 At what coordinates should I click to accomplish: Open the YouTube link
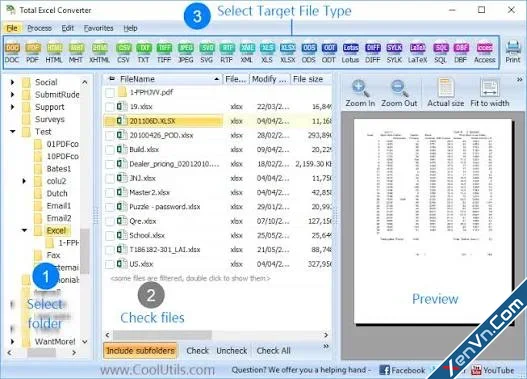pyautogui.click(x=492, y=370)
